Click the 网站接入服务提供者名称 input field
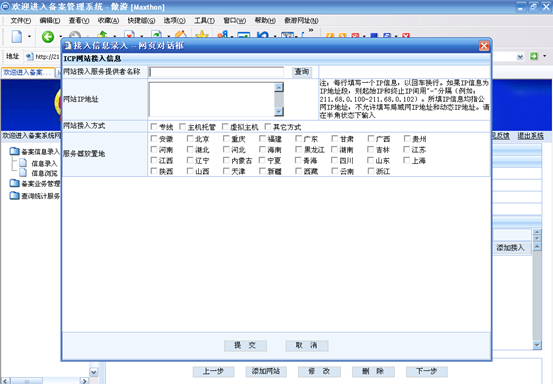553x384 pixels. click(216, 72)
